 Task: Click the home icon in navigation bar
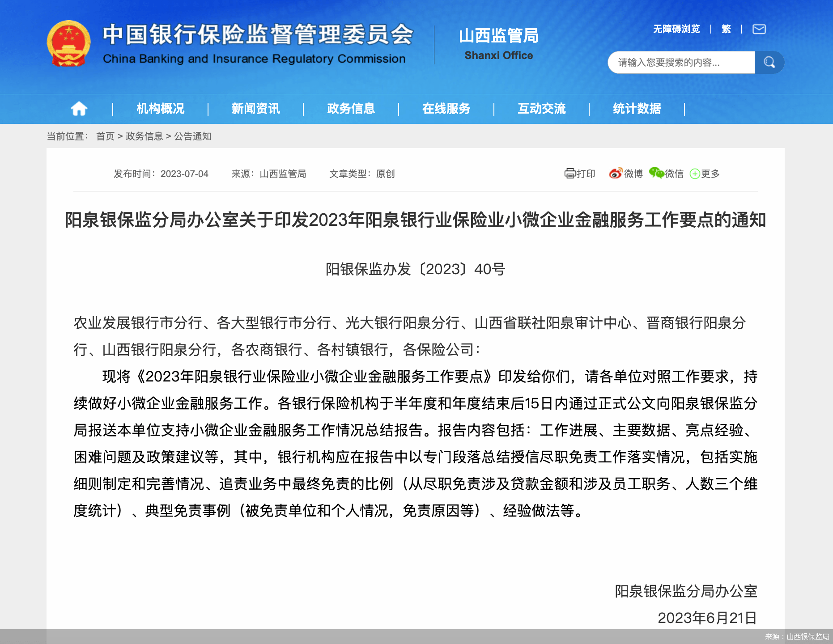click(79, 109)
